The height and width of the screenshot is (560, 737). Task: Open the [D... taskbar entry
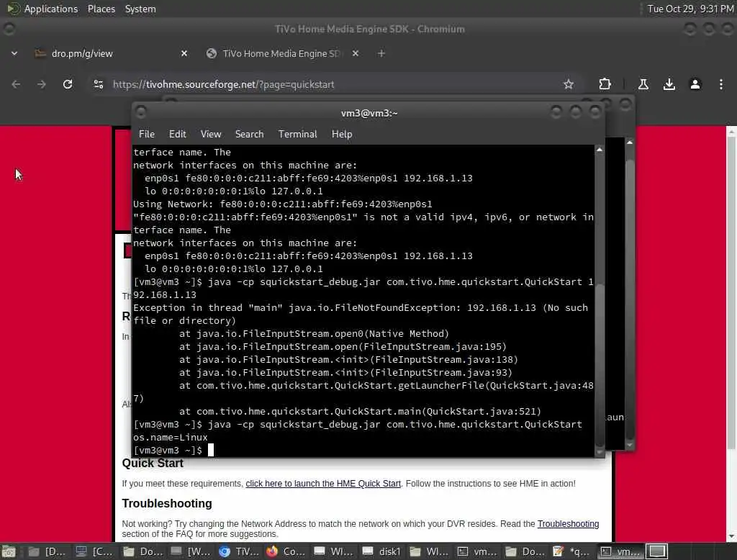(x=47, y=551)
